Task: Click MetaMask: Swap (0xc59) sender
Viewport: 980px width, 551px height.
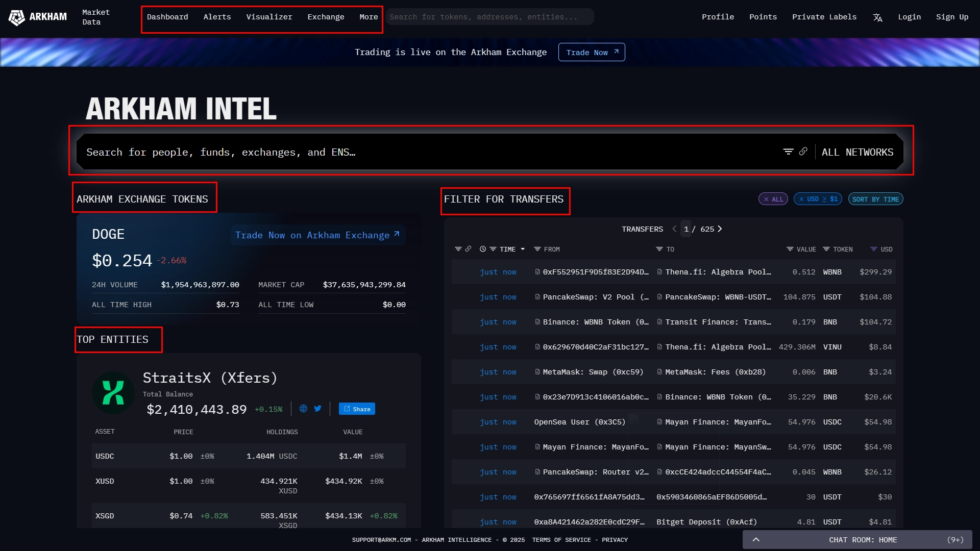Action: 593,372
